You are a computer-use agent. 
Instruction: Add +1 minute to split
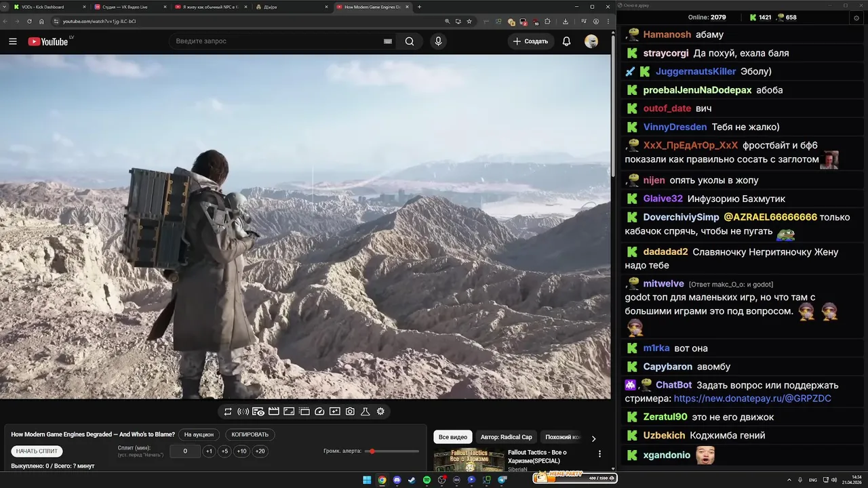coord(209,451)
